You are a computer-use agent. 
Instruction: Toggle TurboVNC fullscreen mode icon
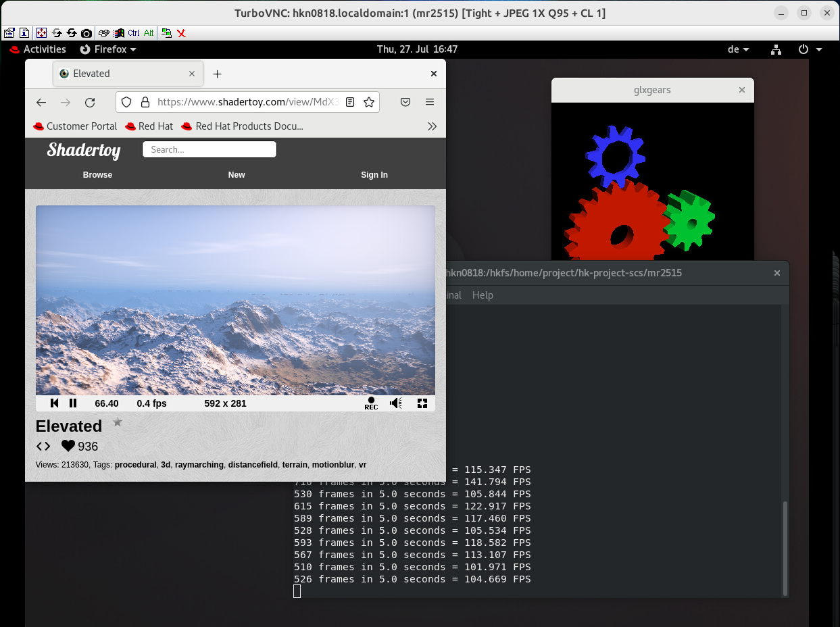click(x=41, y=32)
